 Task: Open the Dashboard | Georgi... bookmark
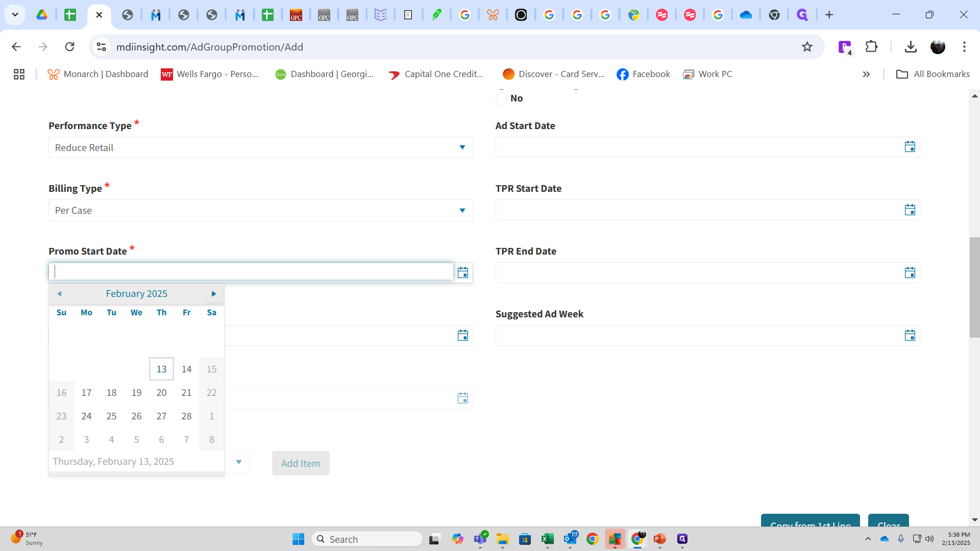click(324, 74)
